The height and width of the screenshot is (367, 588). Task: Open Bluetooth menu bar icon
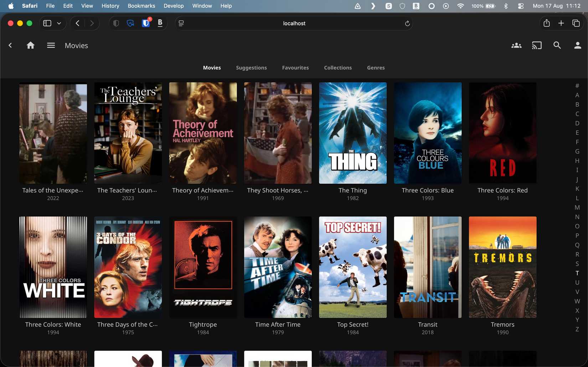506,6
